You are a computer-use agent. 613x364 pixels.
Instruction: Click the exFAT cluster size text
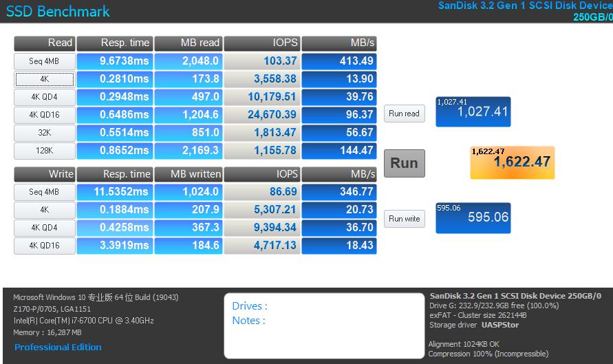(477, 316)
